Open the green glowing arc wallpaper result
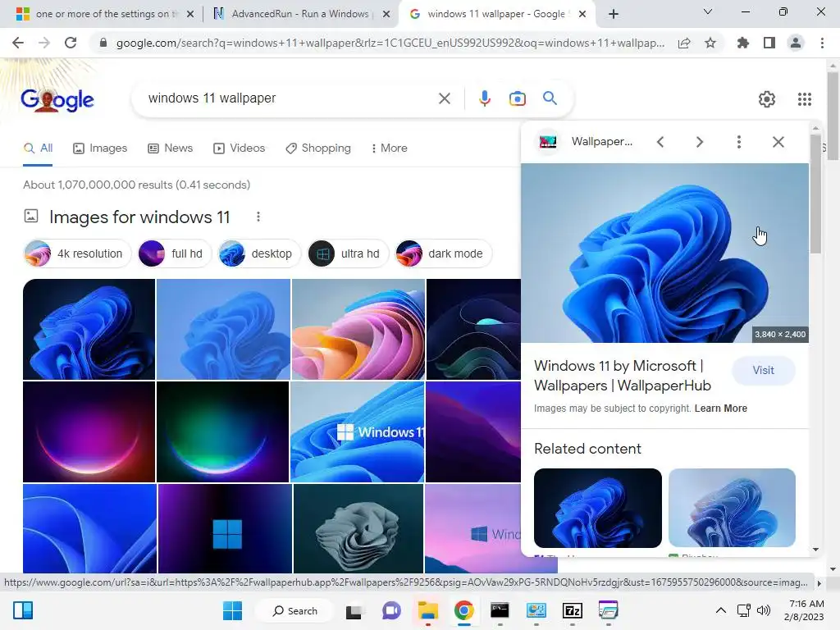The width and height of the screenshot is (840, 630). (x=223, y=431)
